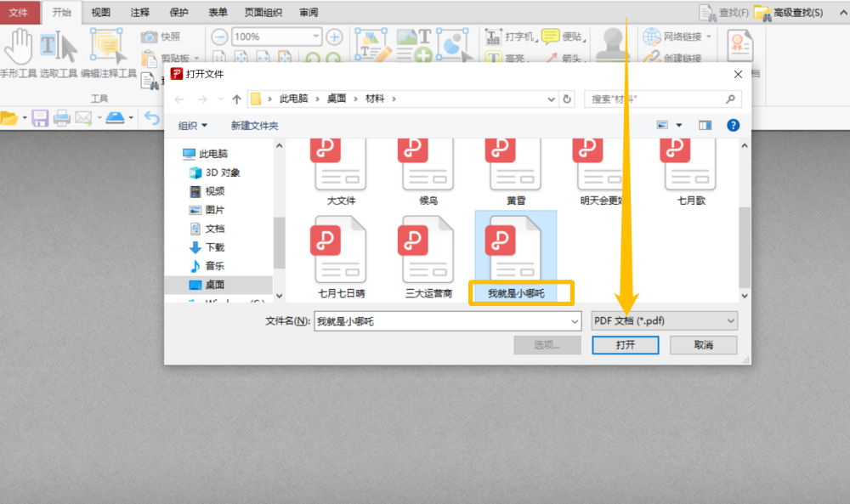Click the up one level arrow

pos(236,99)
